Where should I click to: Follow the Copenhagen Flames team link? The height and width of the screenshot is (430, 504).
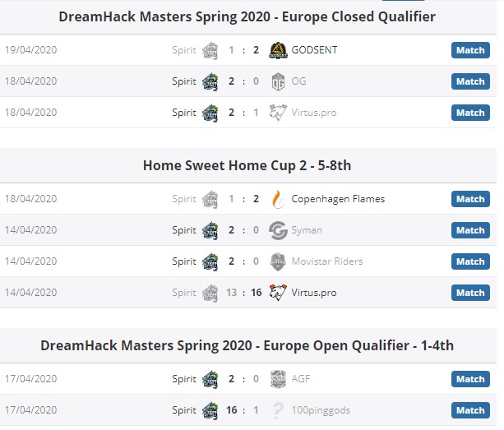338,199
